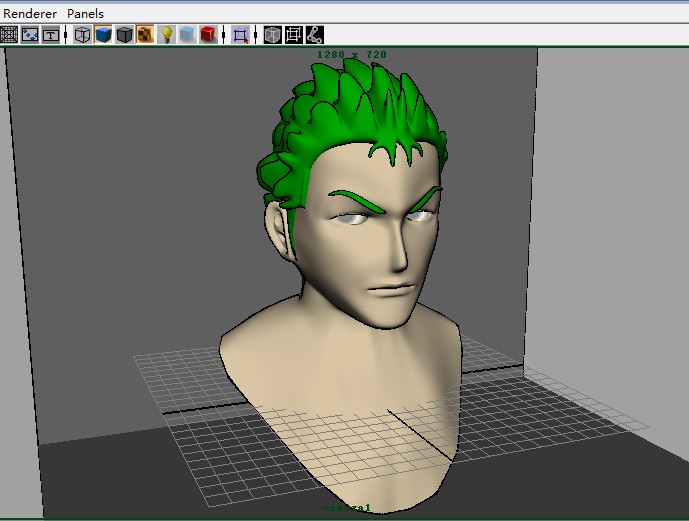The height and width of the screenshot is (521, 689).
Task: Enable high quality red cube rendering
Action: (x=208, y=35)
